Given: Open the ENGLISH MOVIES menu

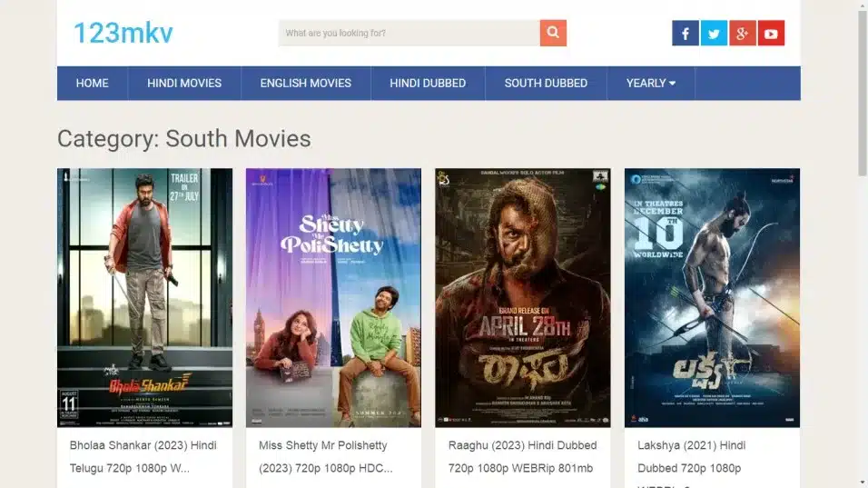Looking at the screenshot, I should coord(306,83).
